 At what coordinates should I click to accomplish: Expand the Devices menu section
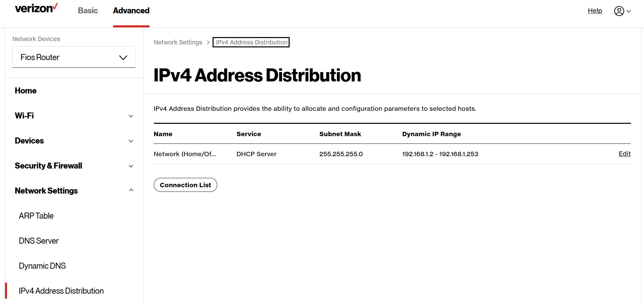tap(74, 141)
